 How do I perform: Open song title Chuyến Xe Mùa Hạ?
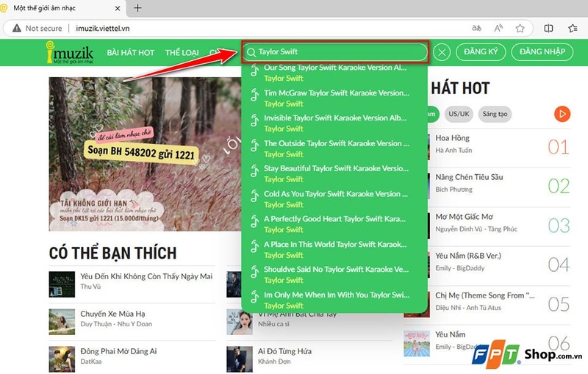[112, 314]
